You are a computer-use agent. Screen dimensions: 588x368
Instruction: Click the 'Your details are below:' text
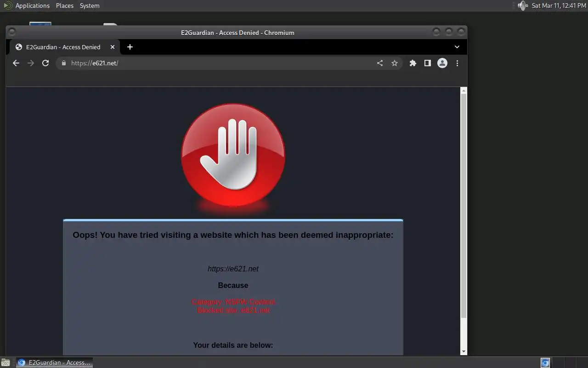[x=233, y=345]
